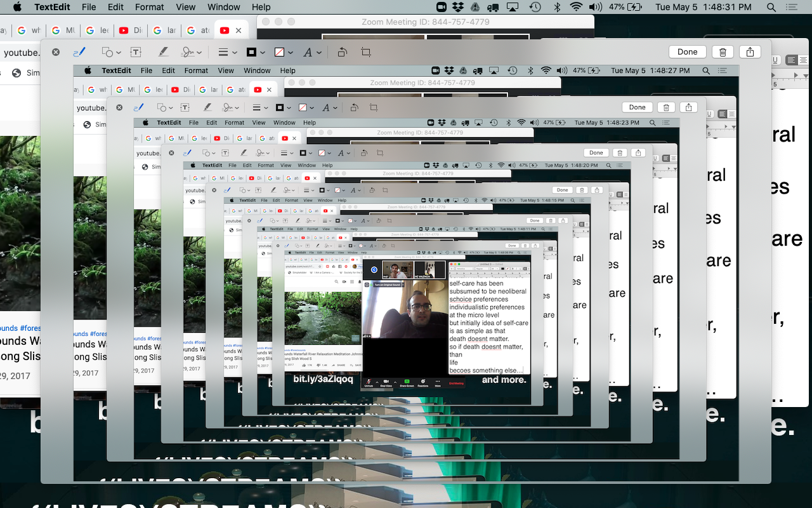812x508 pixels.
Task: Select the Text annotation tool
Action: (137, 51)
